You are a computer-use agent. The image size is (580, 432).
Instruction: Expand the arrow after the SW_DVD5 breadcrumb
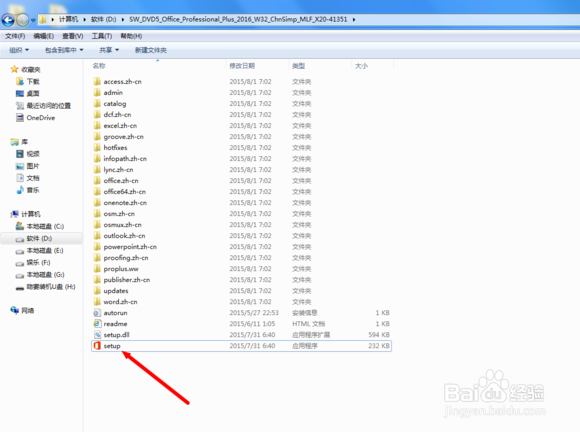pyautogui.click(x=354, y=19)
